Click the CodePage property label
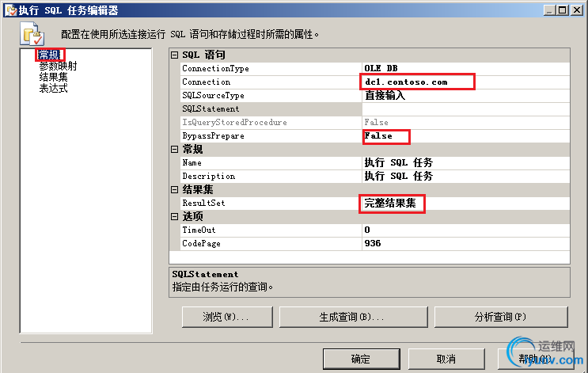The image size is (588, 373). (201, 244)
